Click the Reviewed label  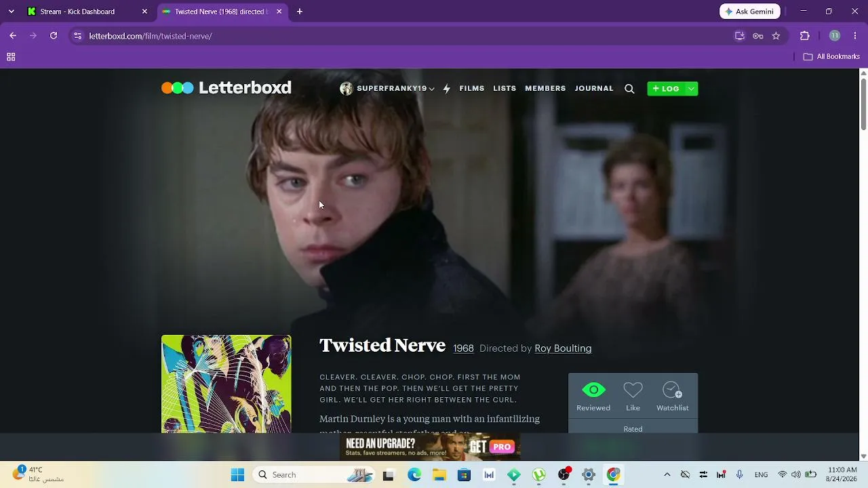click(x=593, y=408)
